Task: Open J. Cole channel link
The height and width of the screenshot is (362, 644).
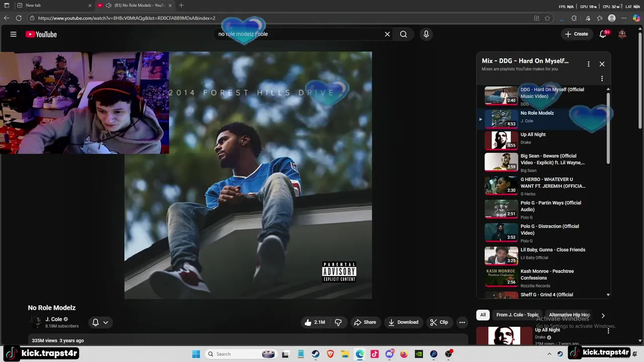Action: pyautogui.click(x=54, y=319)
